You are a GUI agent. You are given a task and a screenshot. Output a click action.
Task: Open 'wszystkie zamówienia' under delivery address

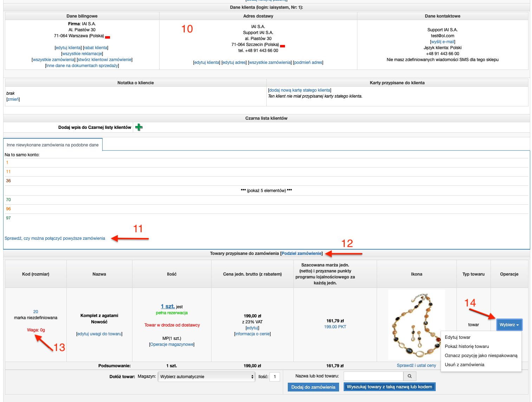(270, 62)
